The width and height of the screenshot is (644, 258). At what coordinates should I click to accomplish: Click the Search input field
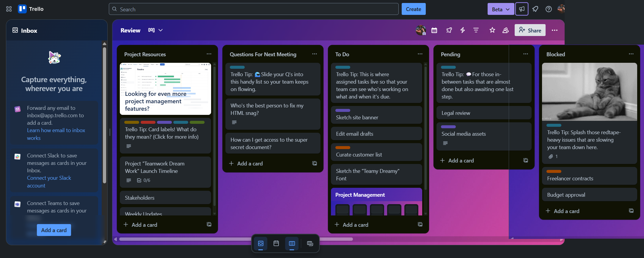coord(254,9)
